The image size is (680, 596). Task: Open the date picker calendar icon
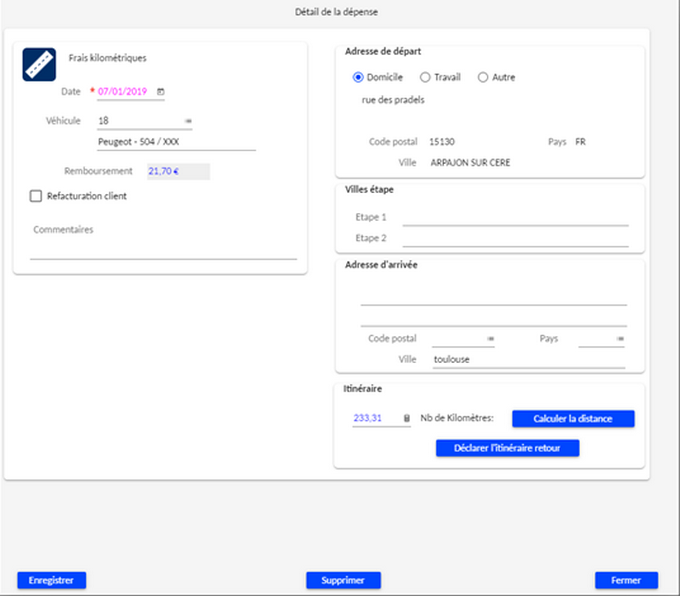pos(161,92)
